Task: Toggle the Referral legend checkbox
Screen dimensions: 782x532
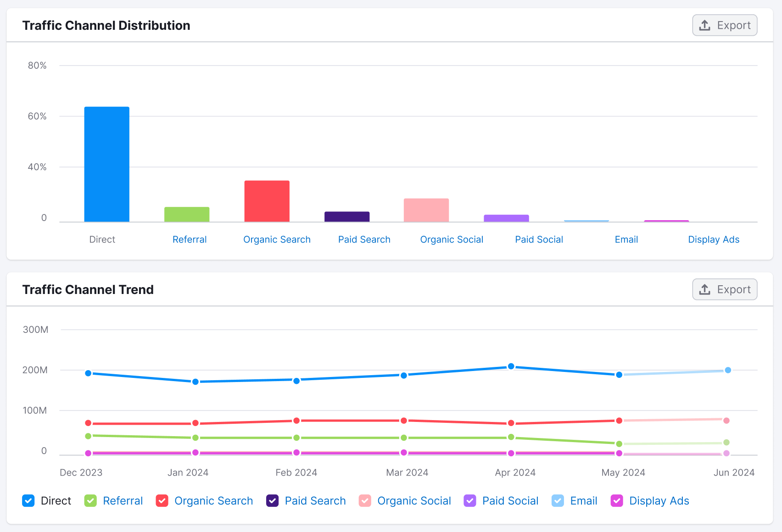Action: point(90,501)
